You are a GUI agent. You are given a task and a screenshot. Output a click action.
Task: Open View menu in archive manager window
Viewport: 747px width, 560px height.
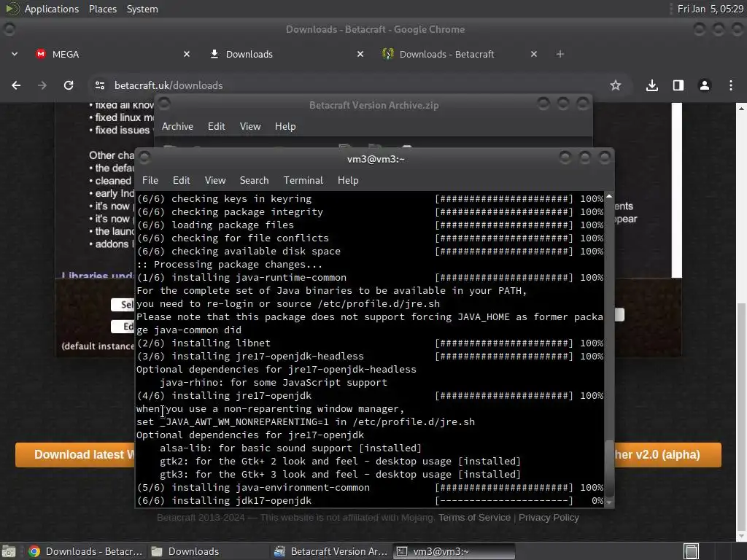pyautogui.click(x=250, y=126)
